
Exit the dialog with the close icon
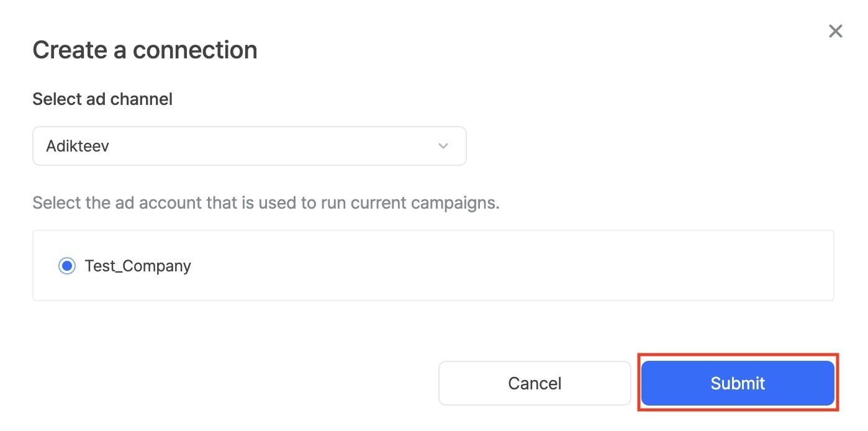click(835, 32)
